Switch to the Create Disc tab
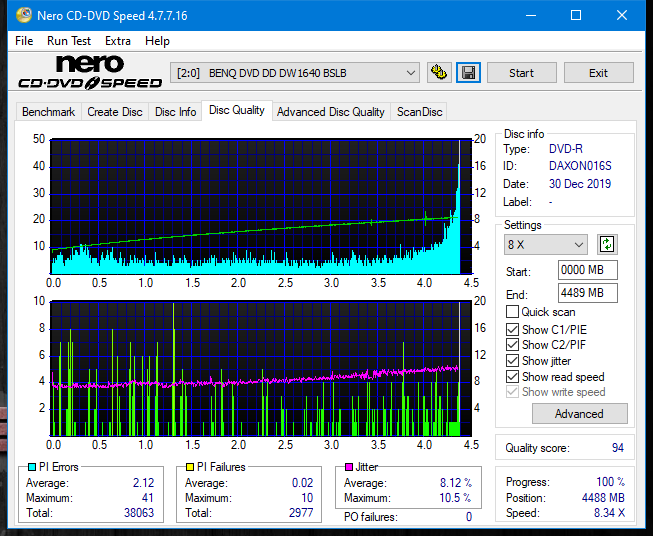The height and width of the screenshot is (536, 653). point(115,112)
